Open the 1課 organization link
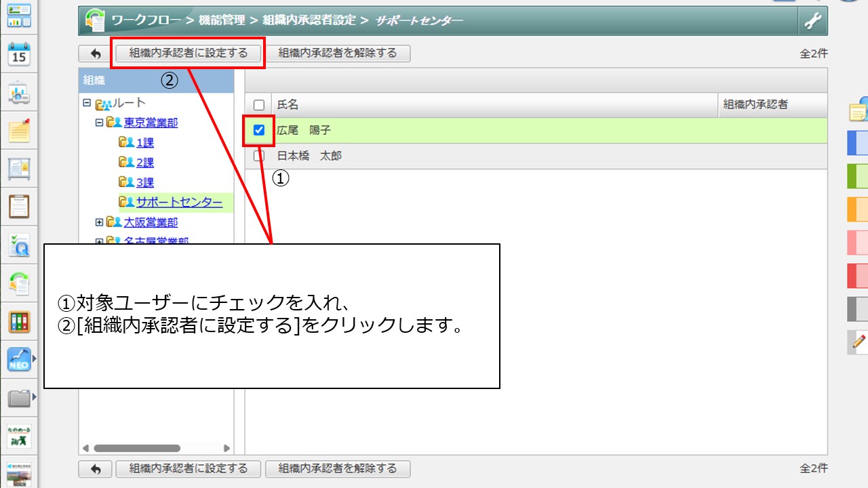This screenshot has height=488, width=868. (145, 143)
